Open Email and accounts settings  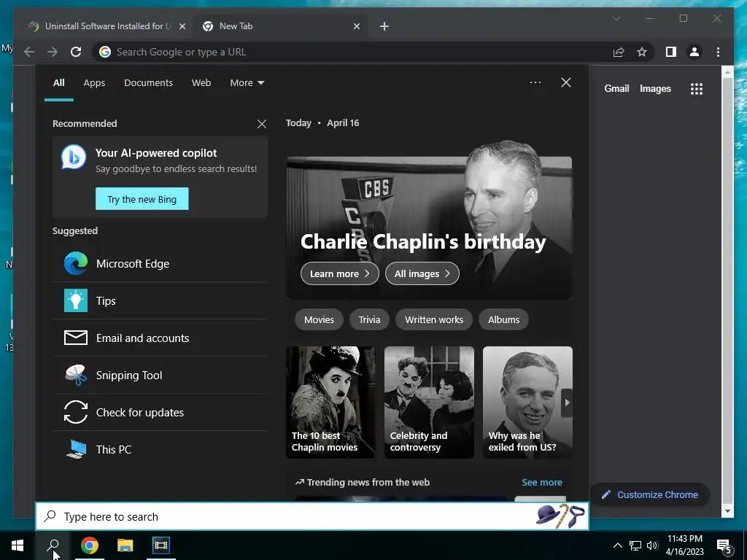160,338
